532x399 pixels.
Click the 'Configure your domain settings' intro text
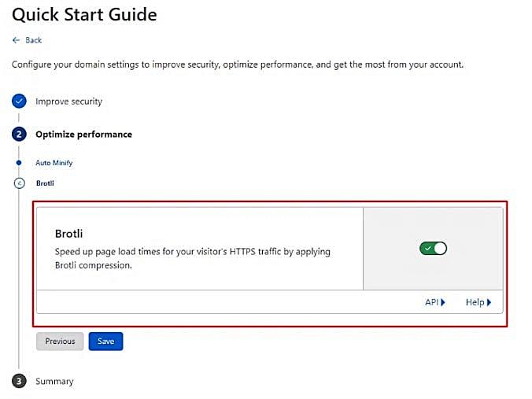238,65
